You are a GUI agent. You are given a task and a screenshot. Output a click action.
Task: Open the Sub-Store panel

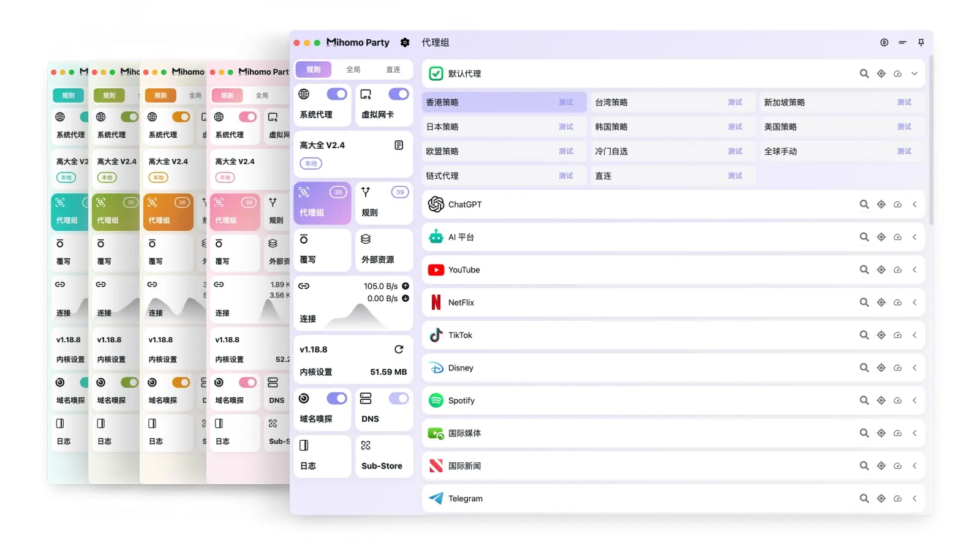tap(383, 456)
